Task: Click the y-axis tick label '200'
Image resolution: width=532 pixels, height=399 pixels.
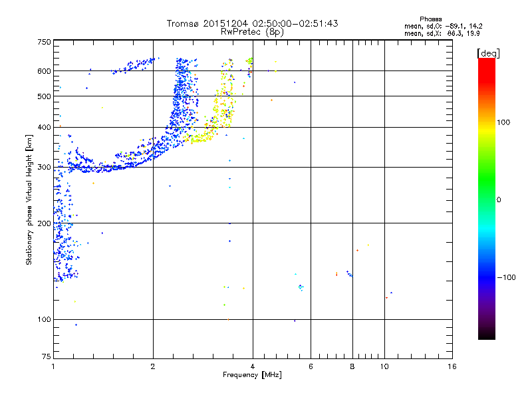Action: (44, 223)
